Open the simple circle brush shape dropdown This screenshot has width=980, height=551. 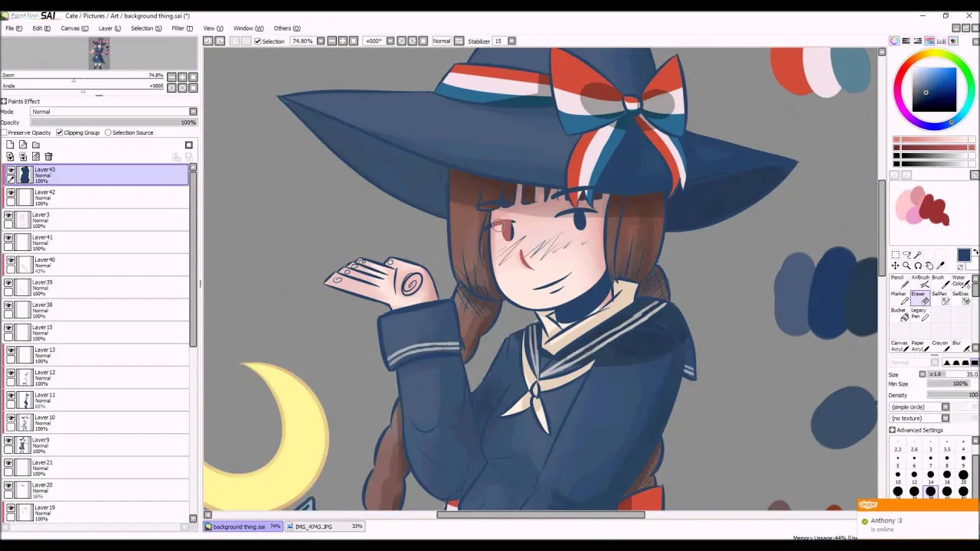pos(946,407)
